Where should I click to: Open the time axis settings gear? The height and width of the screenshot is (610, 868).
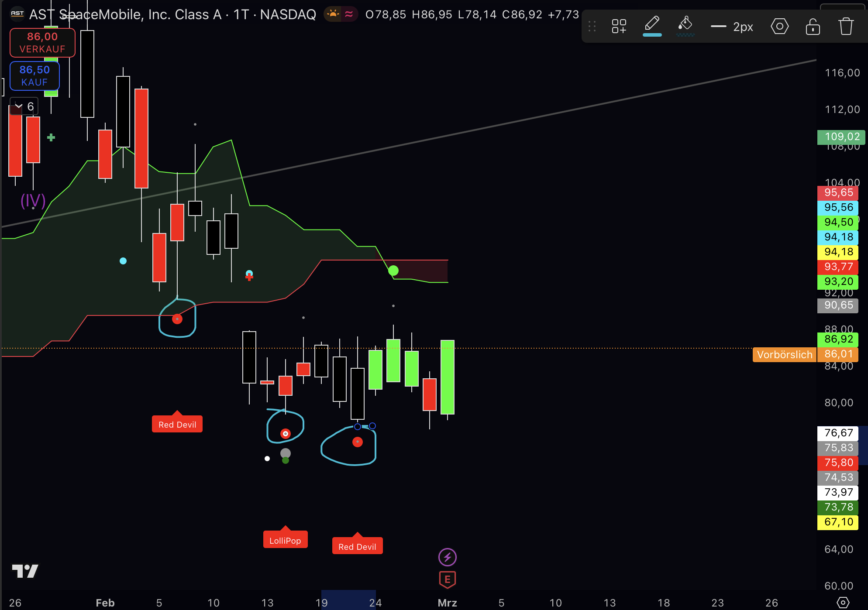(x=843, y=603)
